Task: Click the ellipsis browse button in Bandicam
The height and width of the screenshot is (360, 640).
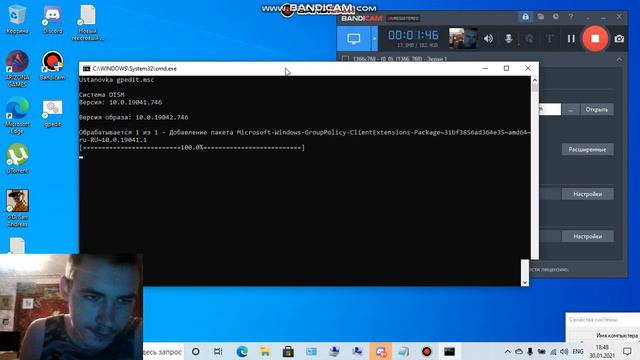Action: click(571, 109)
